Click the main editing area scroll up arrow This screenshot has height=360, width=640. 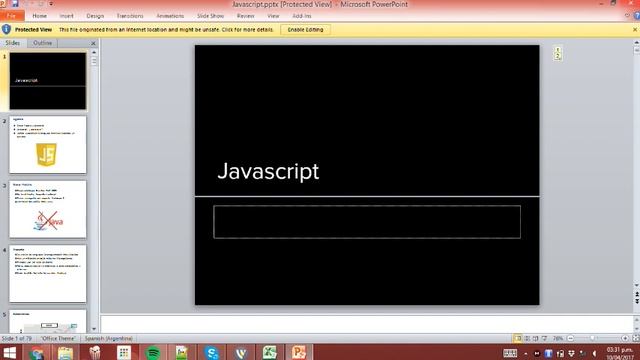pos(636,42)
